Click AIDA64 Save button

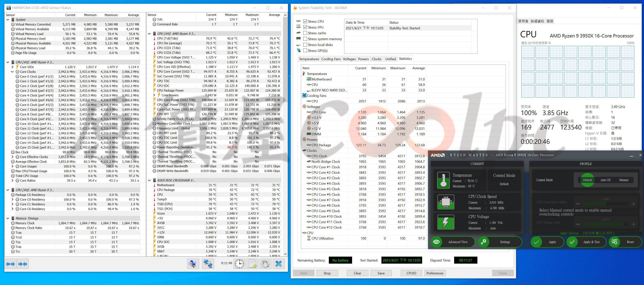pyautogui.click(x=381, y=273)
